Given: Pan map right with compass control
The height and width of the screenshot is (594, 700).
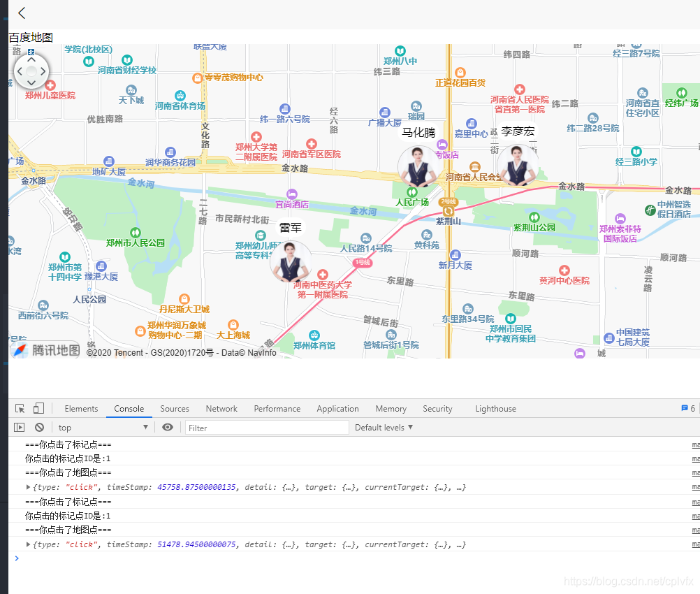Looking at the screenshot, I should click(x=43, y=71).
